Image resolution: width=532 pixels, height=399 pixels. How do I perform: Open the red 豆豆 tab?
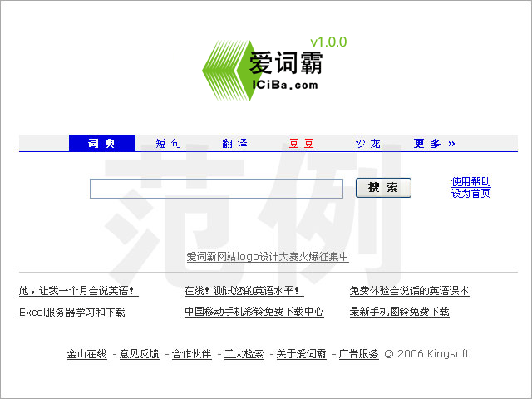click(301, 144)
